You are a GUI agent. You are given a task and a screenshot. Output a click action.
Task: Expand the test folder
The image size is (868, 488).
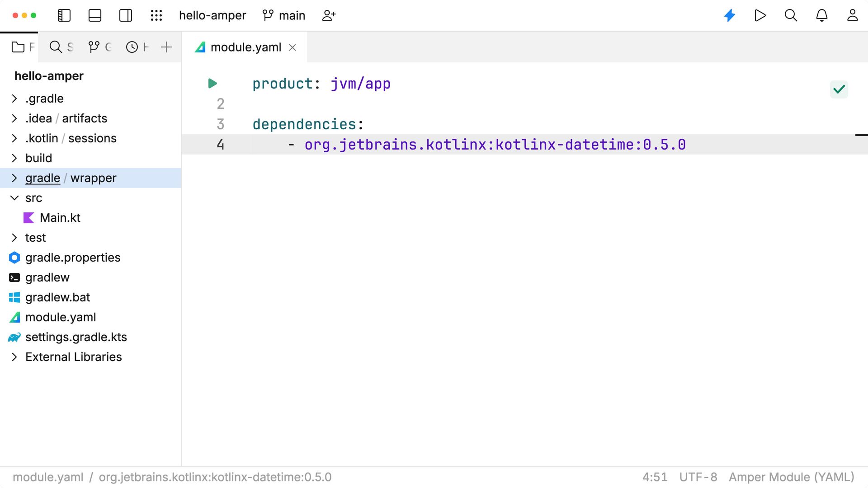coord(14,238)
